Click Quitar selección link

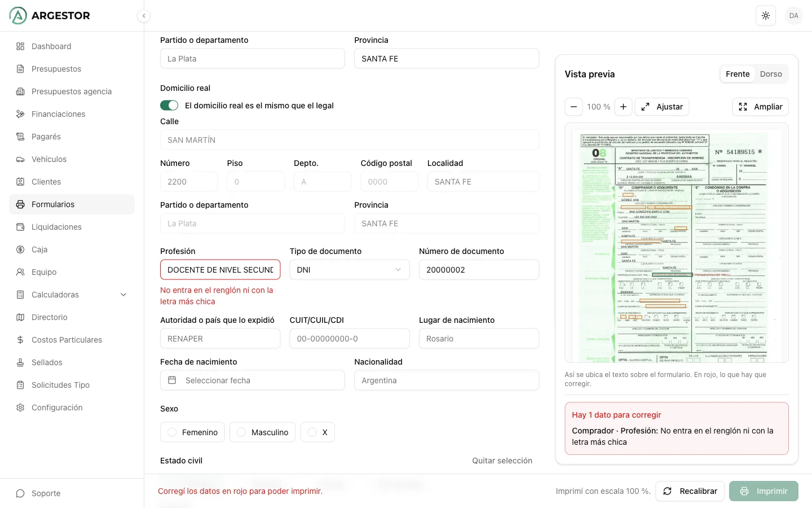click(502, 461)
